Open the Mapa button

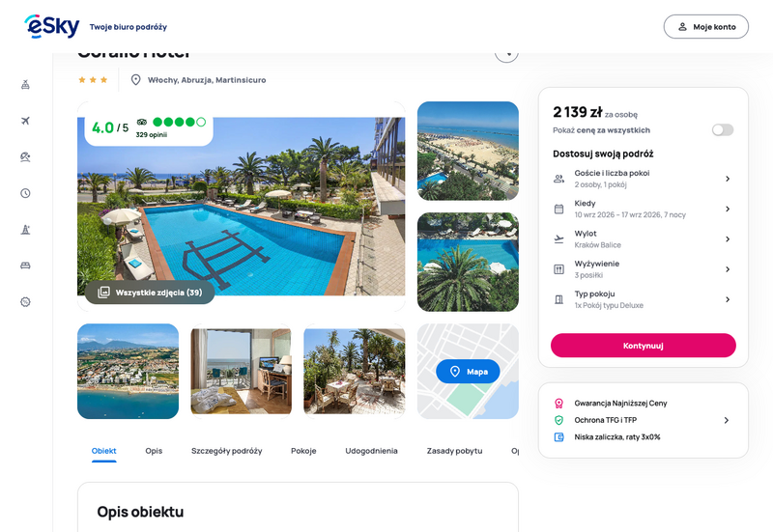[468, 372]
